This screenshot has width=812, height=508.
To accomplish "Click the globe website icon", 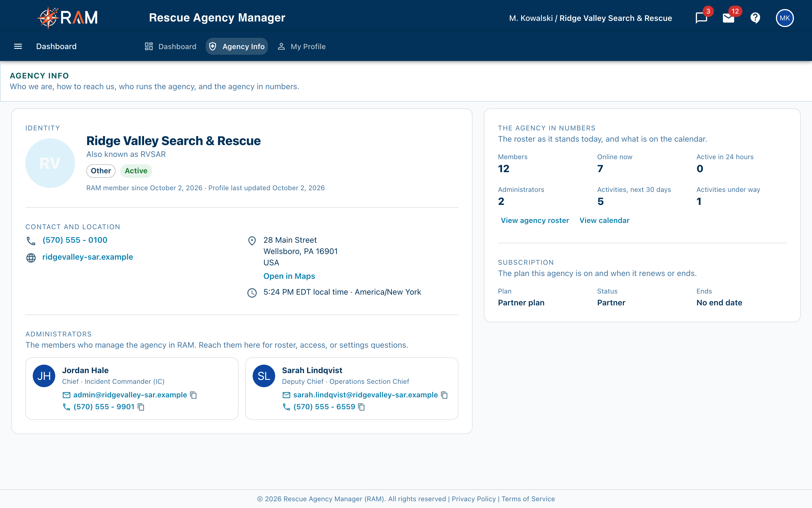I will pos(31,258).
